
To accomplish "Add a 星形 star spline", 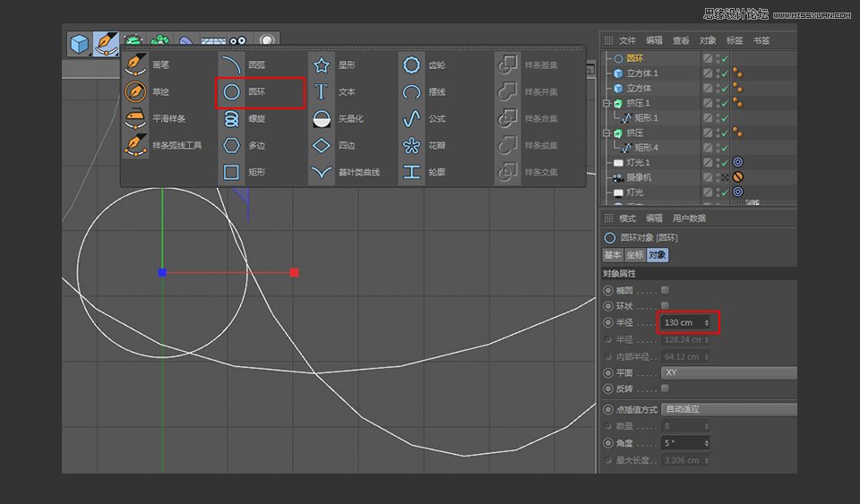I will pyautogui.click(x=333, y=64).
